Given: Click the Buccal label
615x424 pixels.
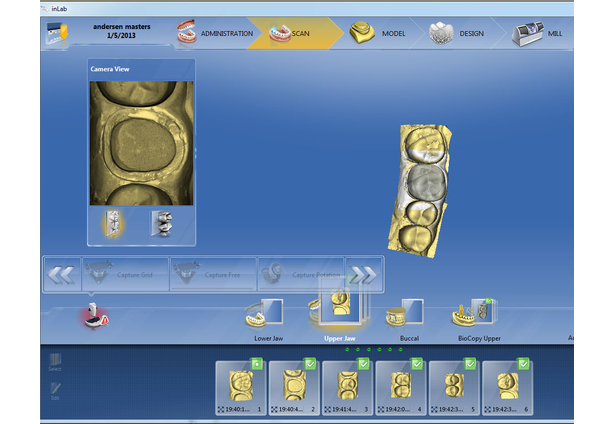Looking at the screenshot, I should click(409, 338).
